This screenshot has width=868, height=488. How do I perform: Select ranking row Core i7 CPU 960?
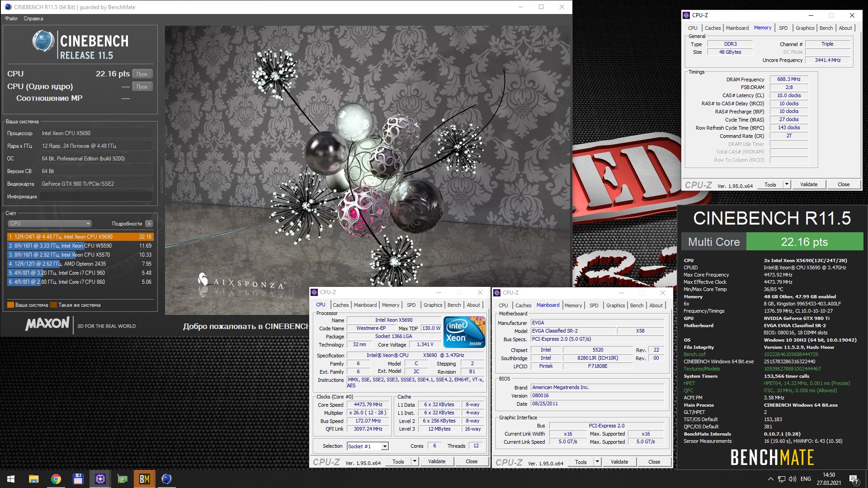point(80,273)
